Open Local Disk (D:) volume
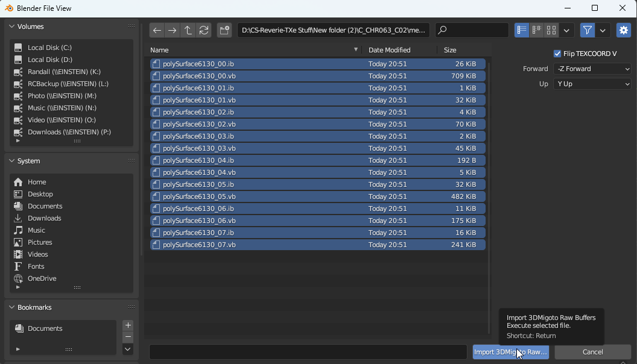This screenshot has width=637, height=364. click(72, 60)
